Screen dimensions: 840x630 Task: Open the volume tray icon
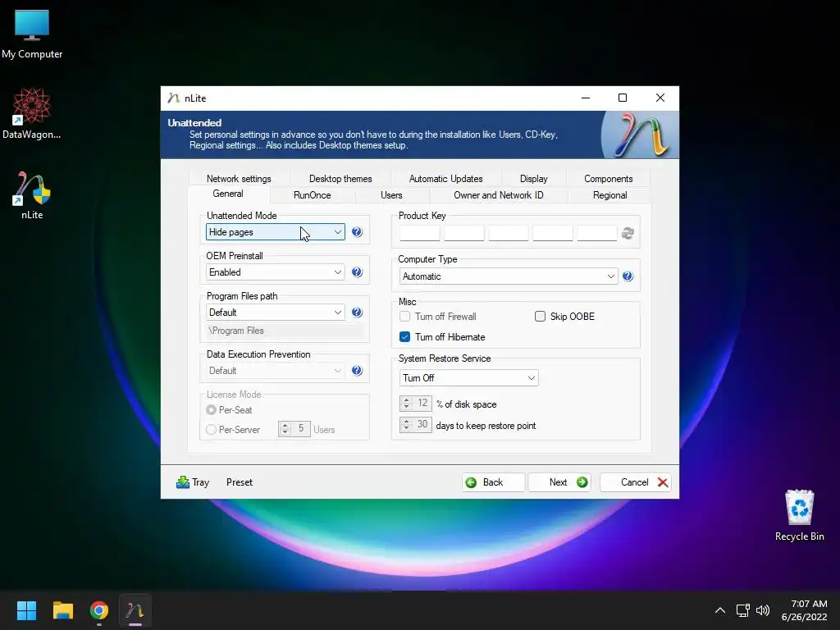(x=763, y=610)
